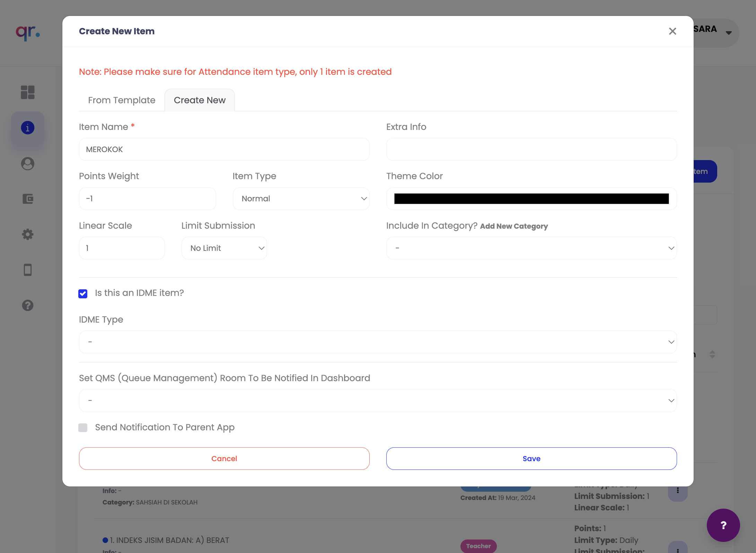The height and width of the screenshot is (553, 756).
Task: Close the Create New Item dialog
Action: click(672, 31)
